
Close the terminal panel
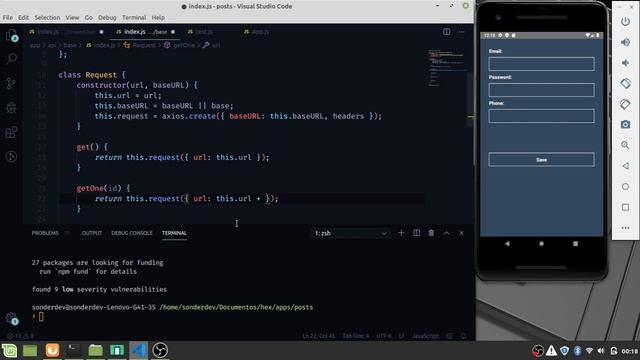[461, 233]
